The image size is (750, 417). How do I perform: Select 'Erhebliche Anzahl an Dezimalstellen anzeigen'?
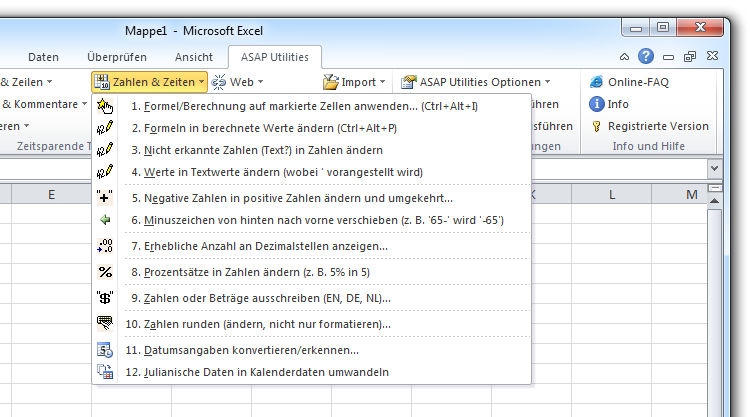311,246
